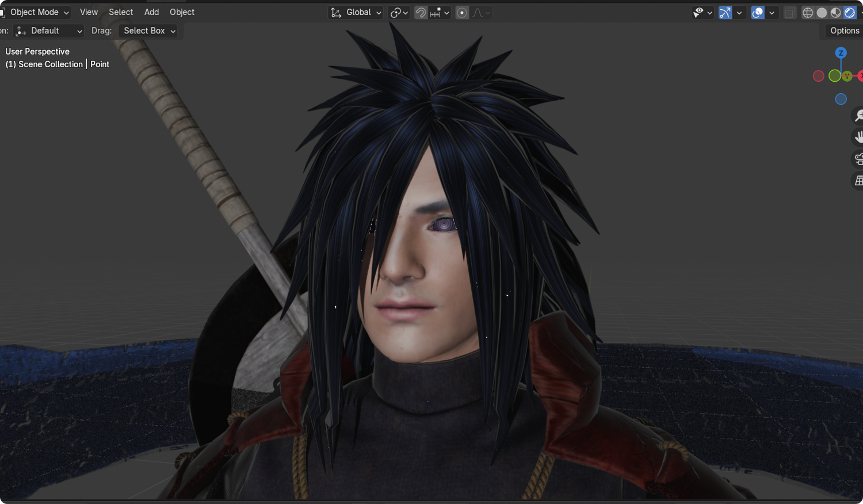This screenshot has width=863, height=504.
Task: Toggle snapping with the magnet icon
Action: click(421, 12)
